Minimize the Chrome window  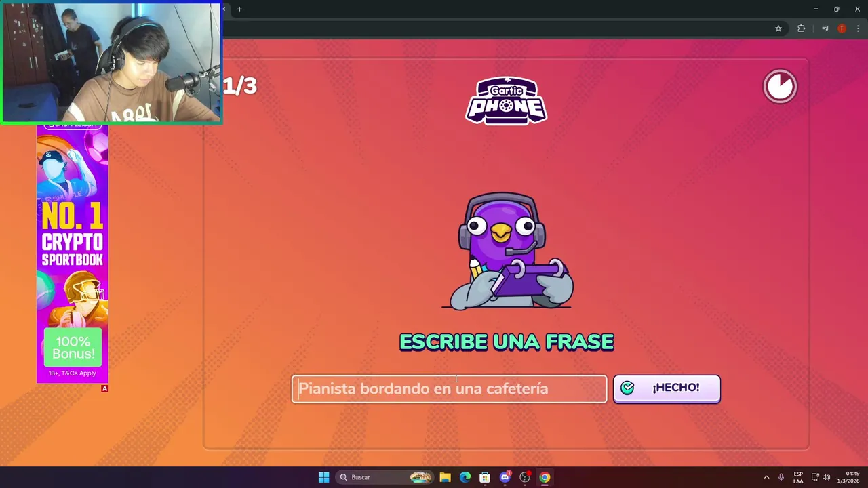coord(815,9)
